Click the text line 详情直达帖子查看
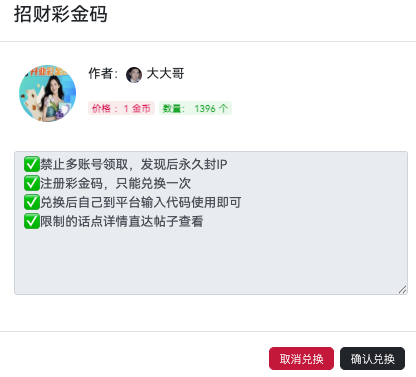Image resolution: width=416 pixels, height=377 pixels. (x=153, y=221)
